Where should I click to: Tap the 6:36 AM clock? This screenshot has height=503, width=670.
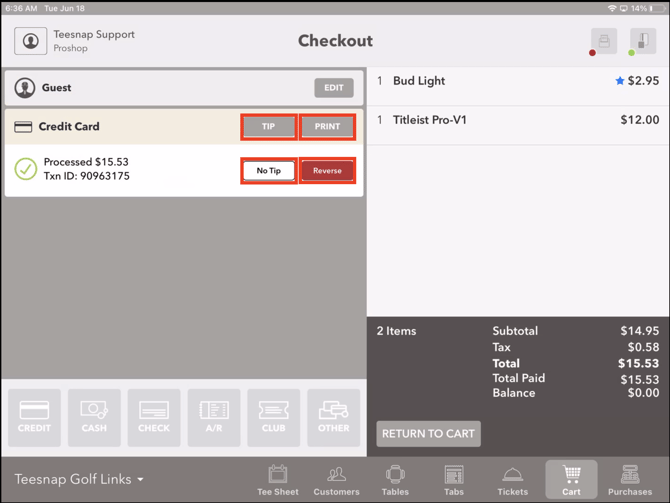[x=21, y=8]
